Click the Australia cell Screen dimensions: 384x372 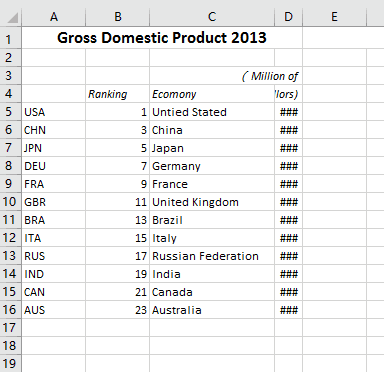coord(212,310)
